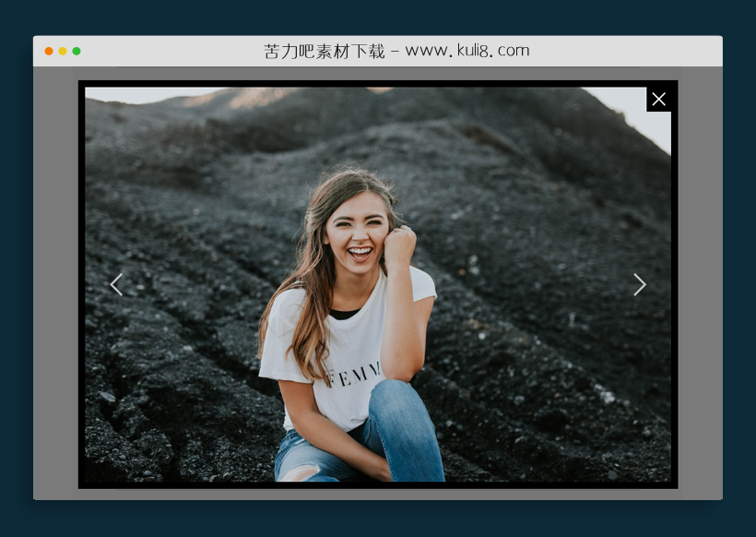Click the woman's raised hand near her cheek
Screen dimensions: 756x537
[399, 245]
